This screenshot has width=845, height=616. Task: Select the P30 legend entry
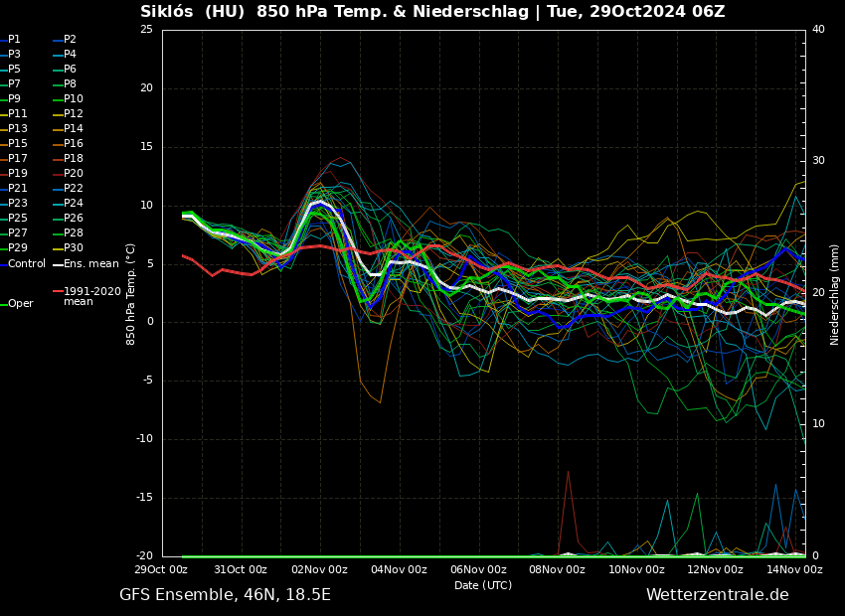click(x=74, y=248)
